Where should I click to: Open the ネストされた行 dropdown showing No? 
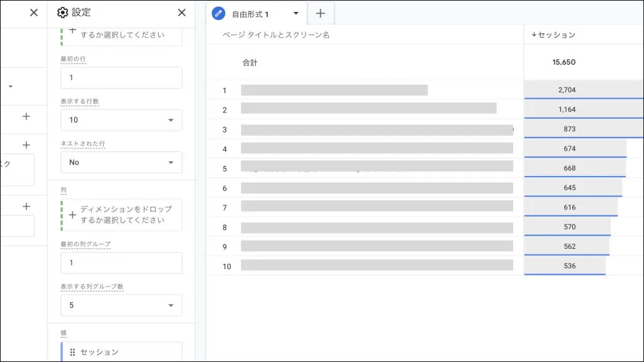(x=121, y=162)
